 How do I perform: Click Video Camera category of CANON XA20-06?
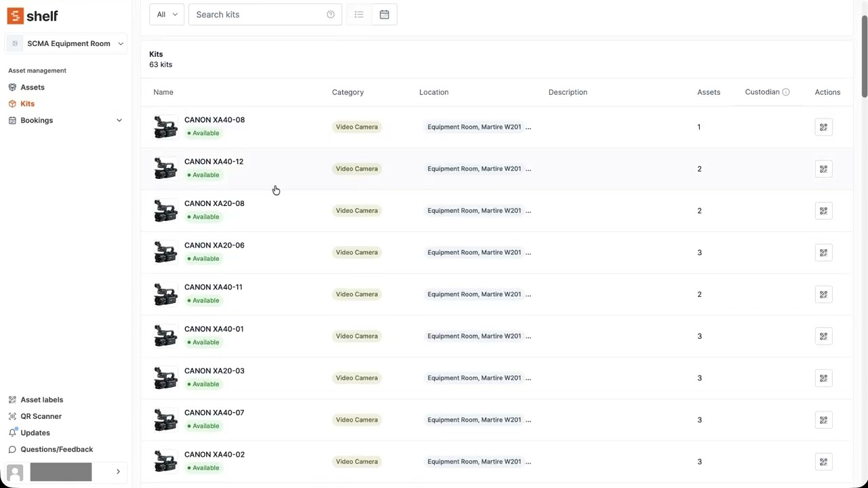[x=357, y=253]
